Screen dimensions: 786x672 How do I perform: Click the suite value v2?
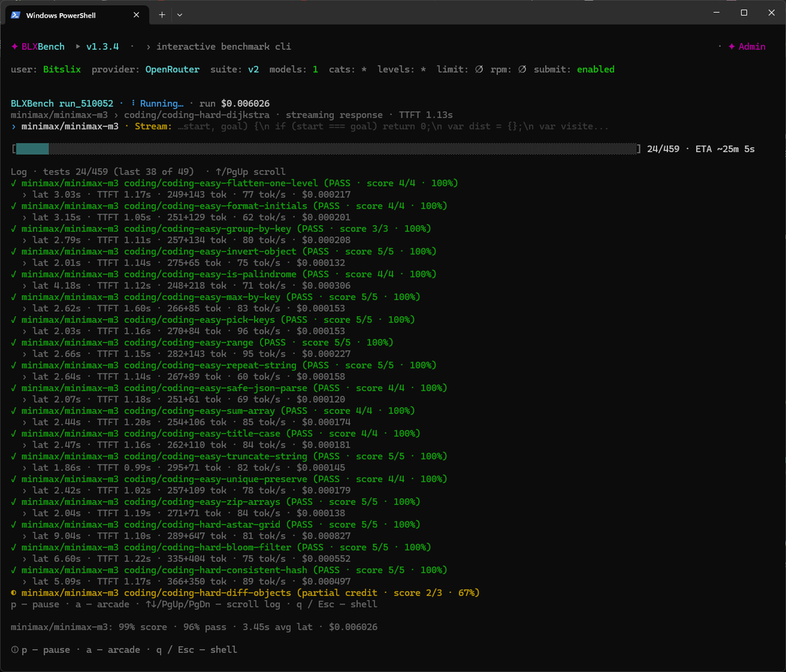pyautogui.click(x=253, y=69)
